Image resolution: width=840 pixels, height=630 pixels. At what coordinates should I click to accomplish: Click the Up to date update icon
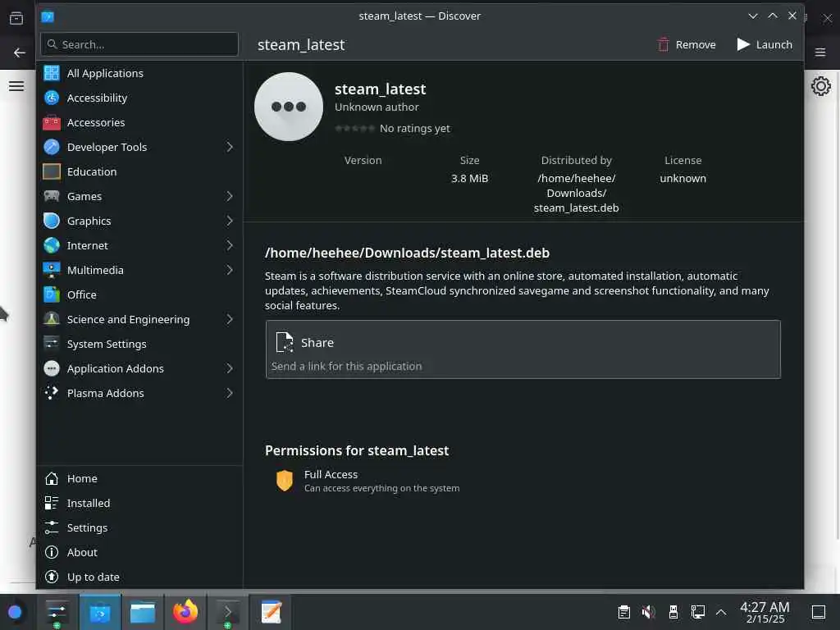52,577
